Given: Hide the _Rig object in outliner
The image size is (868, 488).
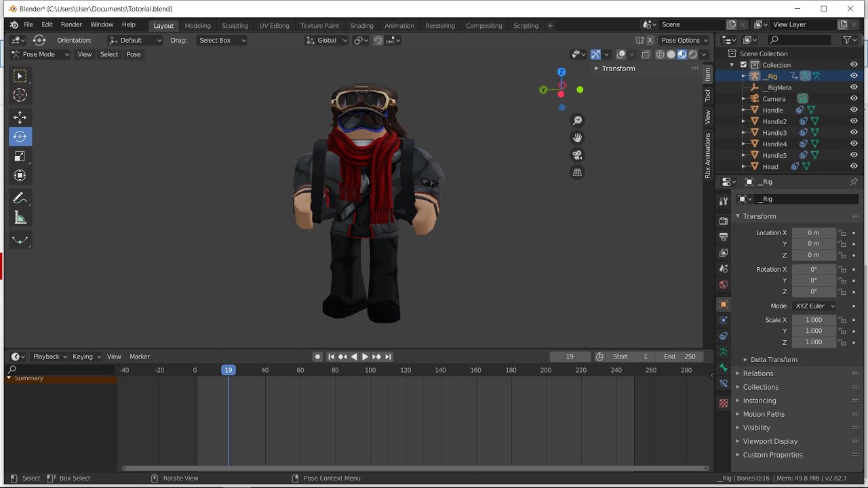Looking at the screenshot, I should [x=854, y=76].
